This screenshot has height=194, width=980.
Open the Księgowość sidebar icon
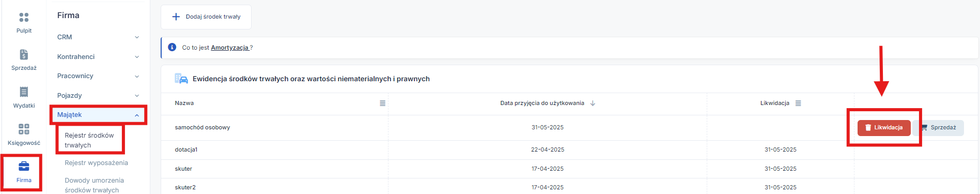[x=24, y=129]
